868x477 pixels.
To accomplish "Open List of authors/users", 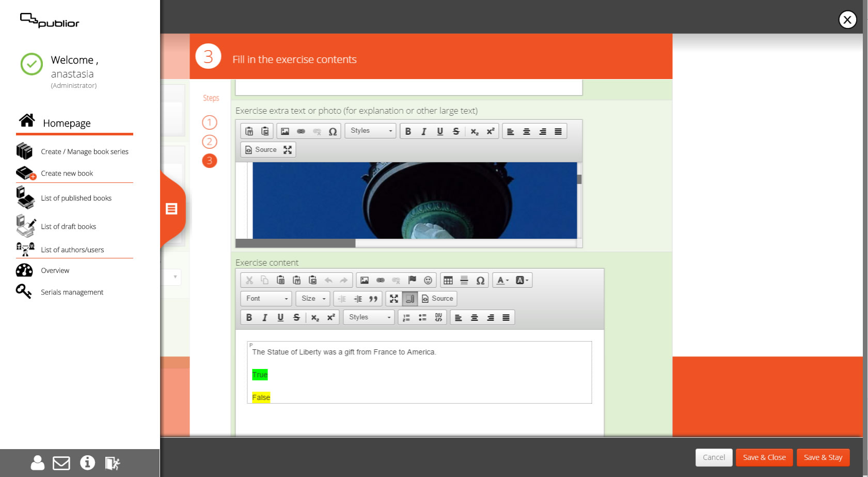I will pos(72,250).
